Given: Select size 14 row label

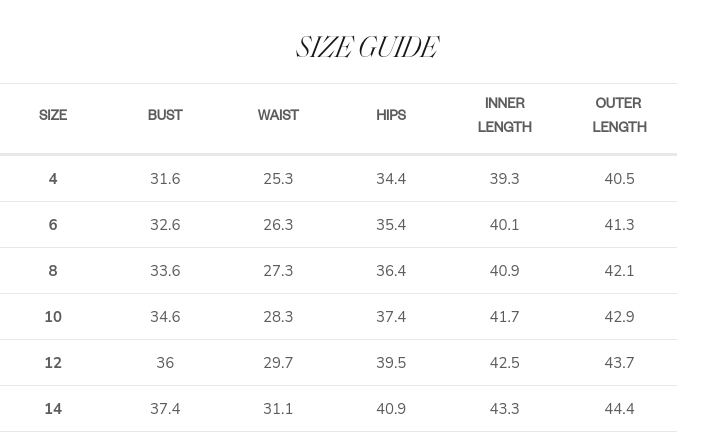Looking at the screenshot, I should click(53, 409).
